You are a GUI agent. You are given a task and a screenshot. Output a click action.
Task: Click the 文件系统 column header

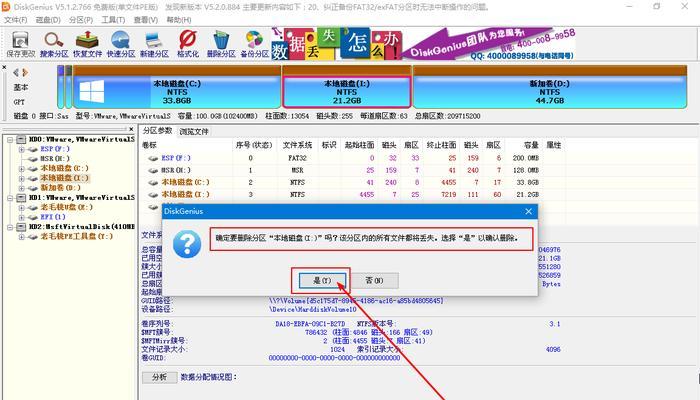tap(297, 145)
